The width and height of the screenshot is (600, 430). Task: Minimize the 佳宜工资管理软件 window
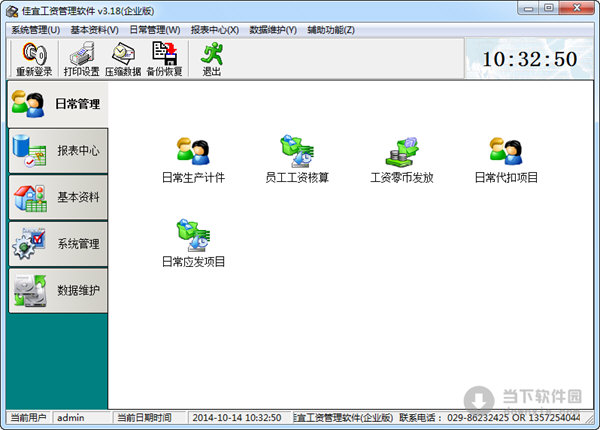(x=528, y=8)
